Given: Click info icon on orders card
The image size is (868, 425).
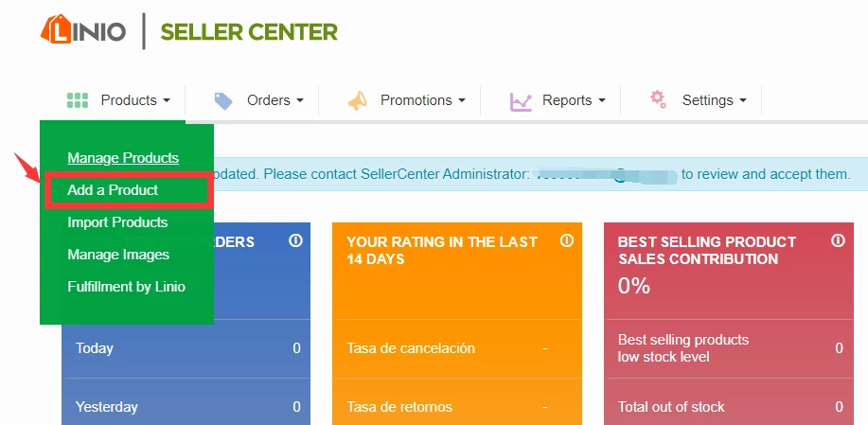Looking at the screenshot, I should point(295,241).
